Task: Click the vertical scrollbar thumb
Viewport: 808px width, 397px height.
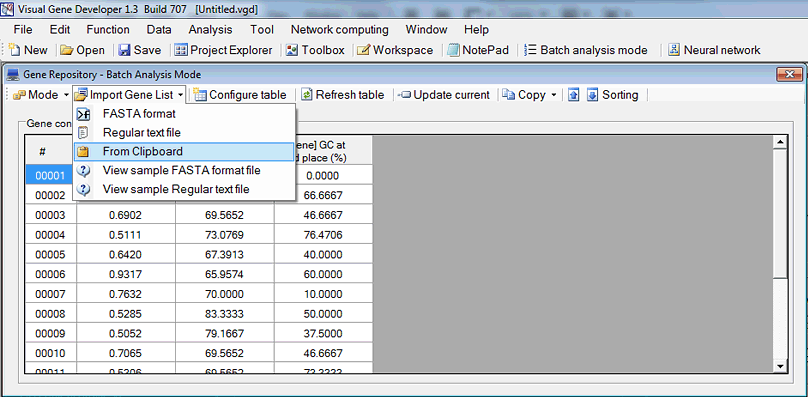Action: [780, 213]
